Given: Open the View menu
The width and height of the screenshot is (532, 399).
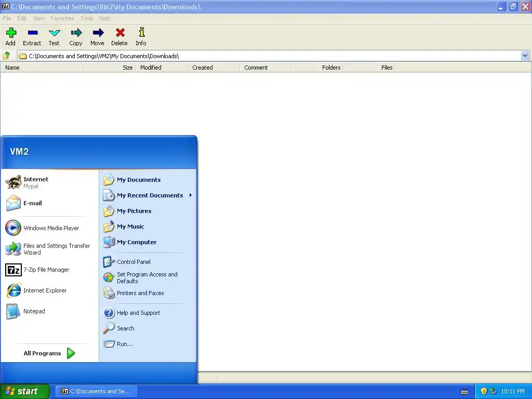Looking at the screenshot, I should click(x=38, y=18).
